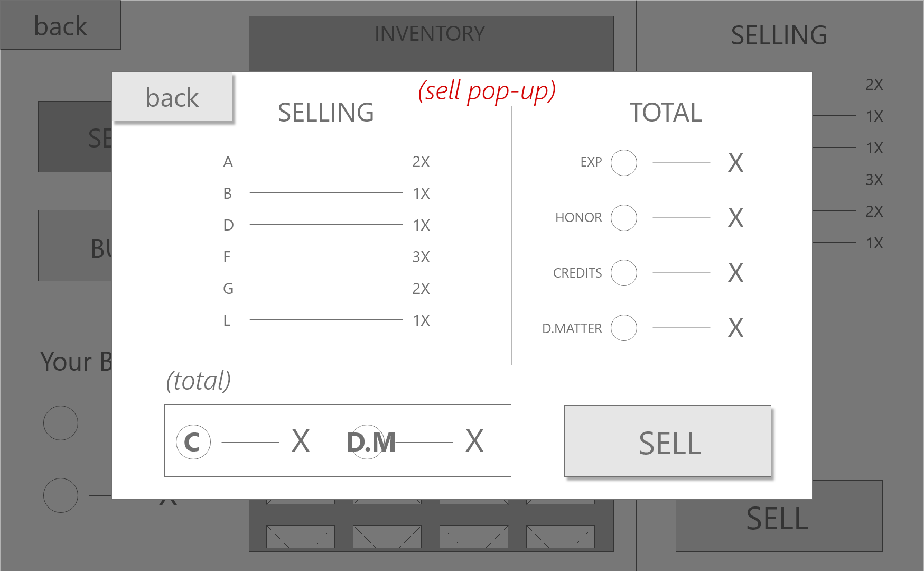Click the last inventory slot in the bottom row
924x571 pixels.
[560, 536]
